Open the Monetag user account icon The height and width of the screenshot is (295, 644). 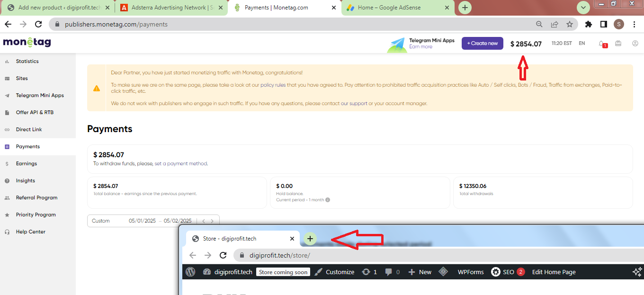click(x=635, y=44)
